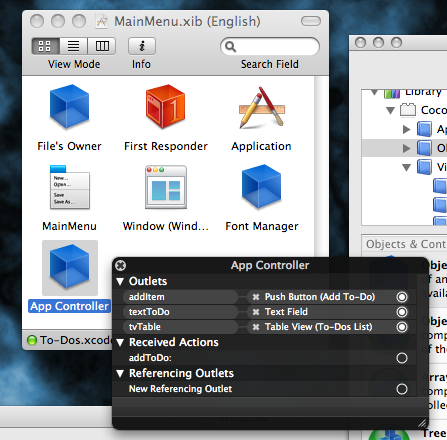Click the addItem outlet name
447x440 pixels.
coord(146,297)
